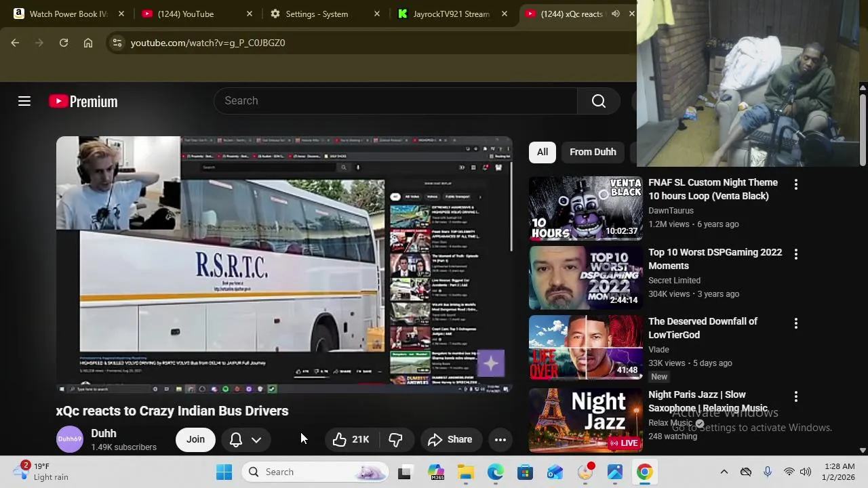Go back with the browser back arrow
The width and height of the screenshot is (868, 488).
click(15, 43)
